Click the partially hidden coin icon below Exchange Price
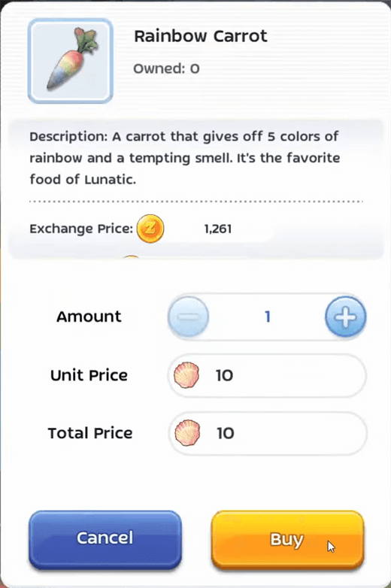Viewport: 391px width, 588px height. (x=131, y=258)
